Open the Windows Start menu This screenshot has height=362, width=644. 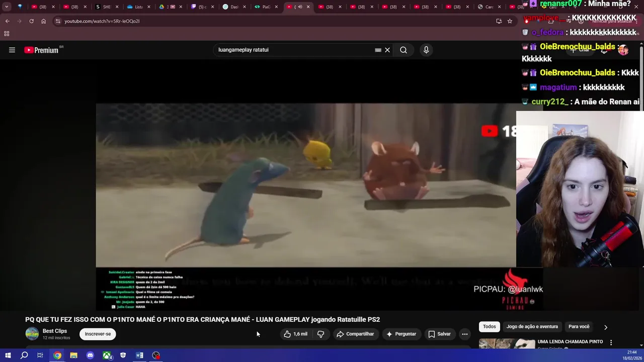(8, 355)
